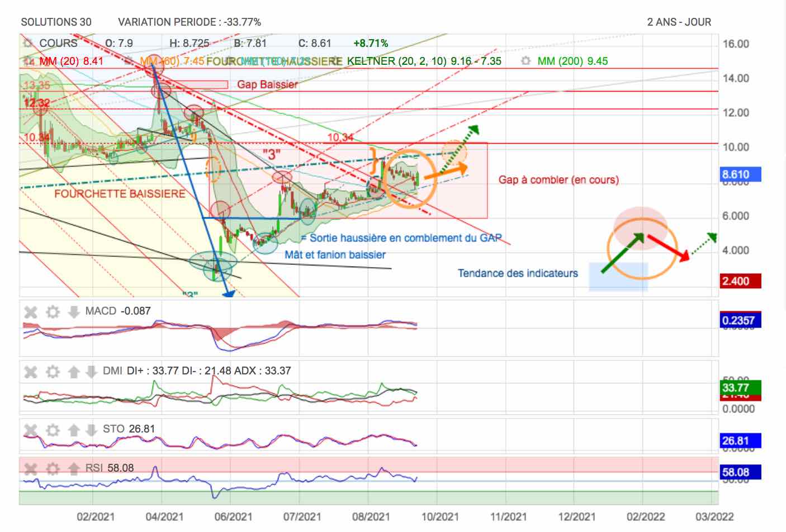This screenshot has height=532, width=786.
Task: Click the DMI DI+ 33.77 readout
Action: click(x=197, y=371)
